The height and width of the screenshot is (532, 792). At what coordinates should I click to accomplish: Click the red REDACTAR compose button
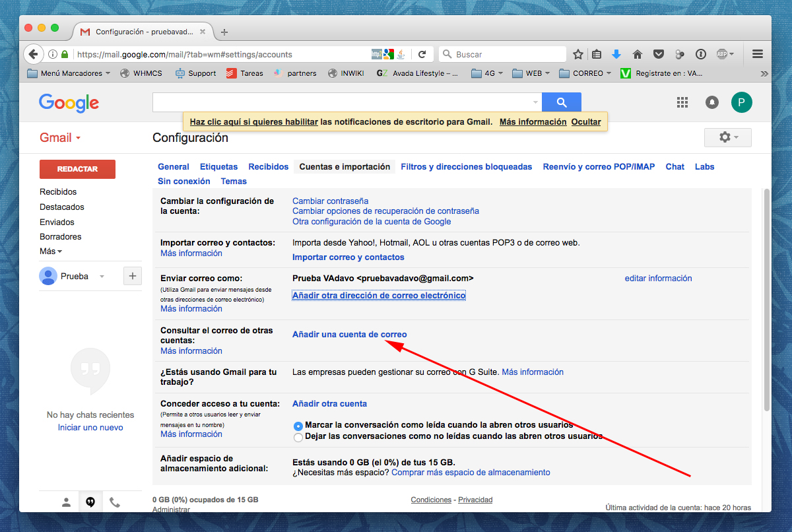(x=77, y=169)
